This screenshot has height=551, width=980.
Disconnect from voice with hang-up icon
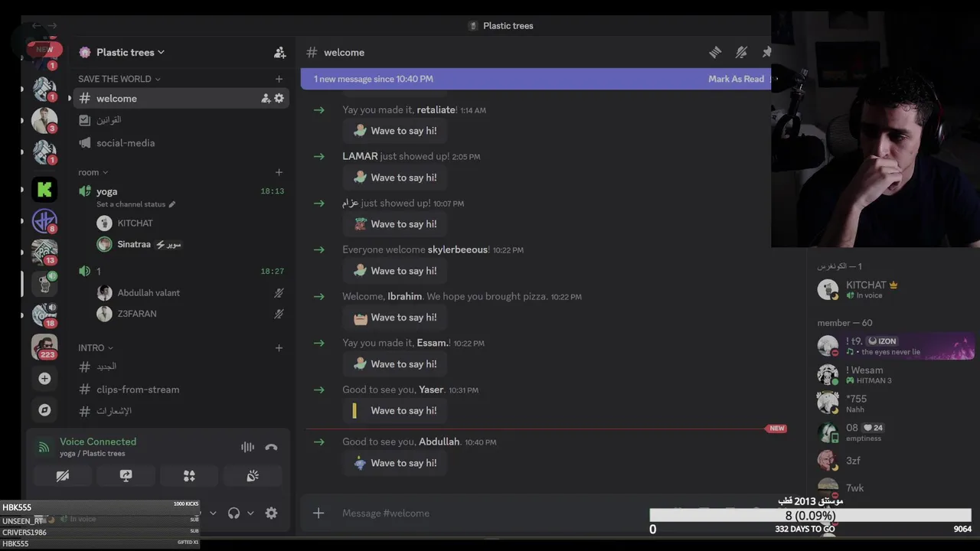click(x=271, y=447)
